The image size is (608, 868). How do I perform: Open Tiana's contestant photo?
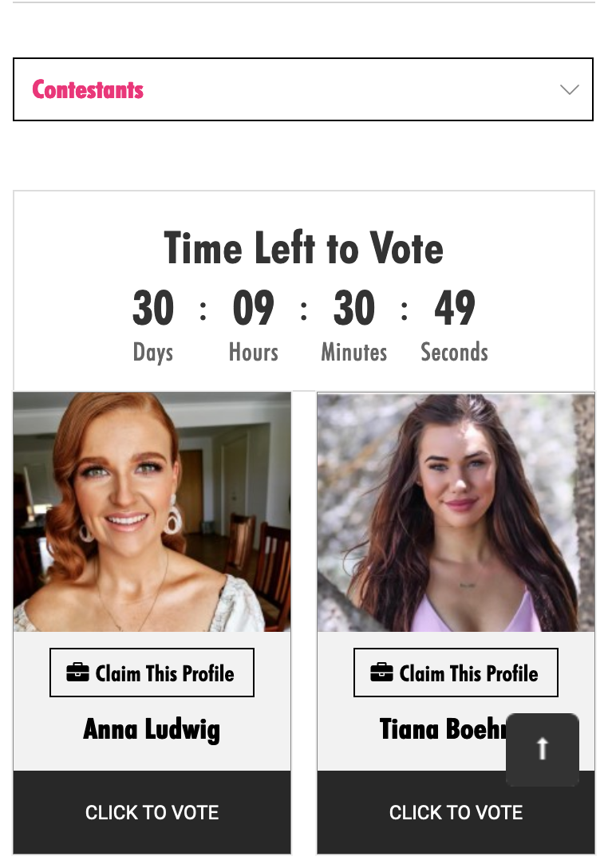(456, 512)
